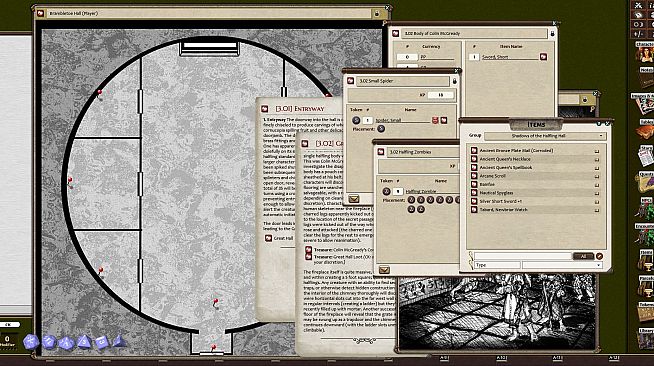Click link icon beside Silver Short Sword +1
This screenshot has height=366, width=654.
pyautogui.click(x=474, y=201)
